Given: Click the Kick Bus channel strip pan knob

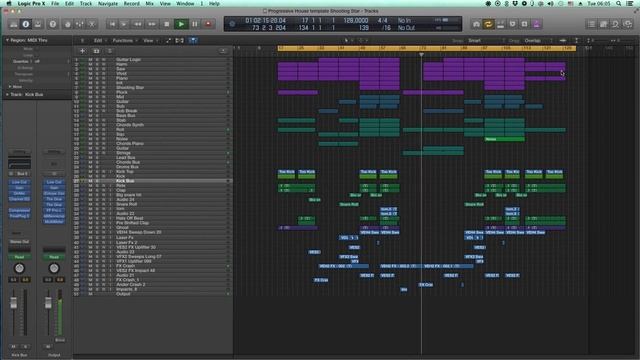Looking at the screenshot, I should point(19,268).
